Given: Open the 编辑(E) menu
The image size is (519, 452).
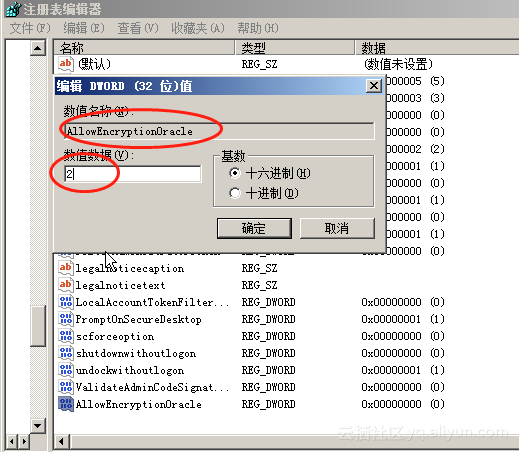Looking at the screenshot, I should coord(83,28).
